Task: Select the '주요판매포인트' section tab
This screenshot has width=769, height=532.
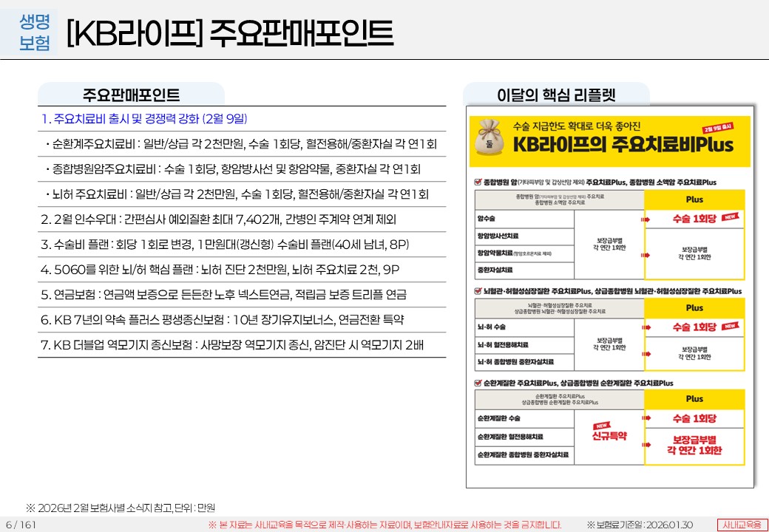Action: (131, 95)
